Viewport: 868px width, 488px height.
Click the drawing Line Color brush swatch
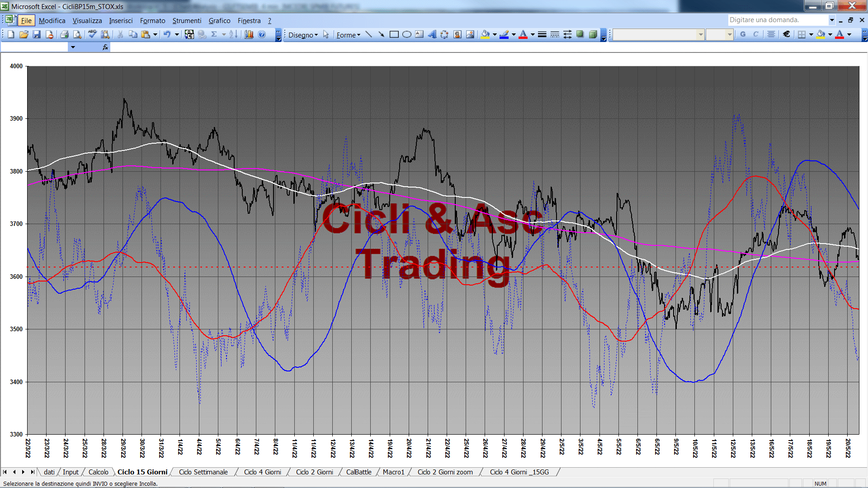(504, 34)
